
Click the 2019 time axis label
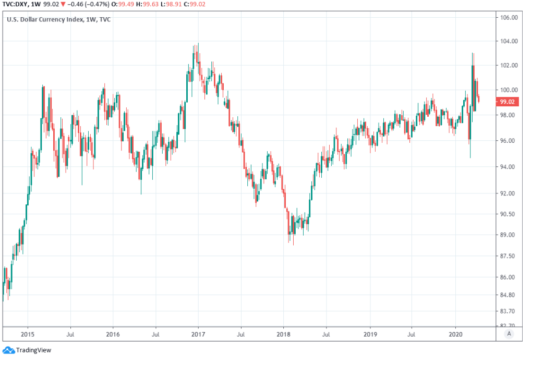point(370,334)
